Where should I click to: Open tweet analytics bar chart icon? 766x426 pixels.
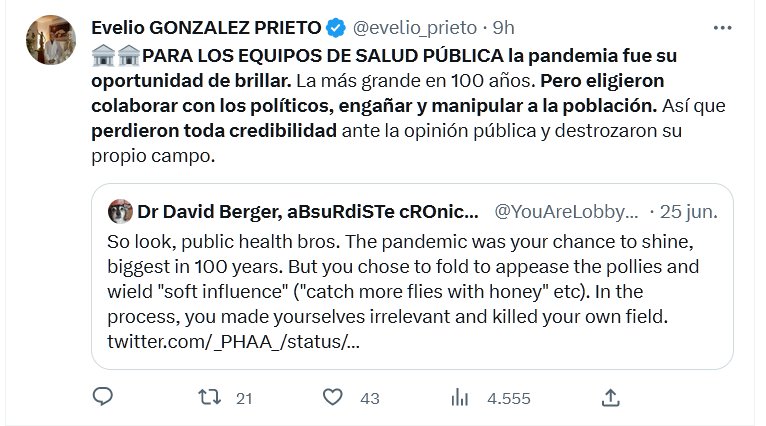click(x=460, y=398)
